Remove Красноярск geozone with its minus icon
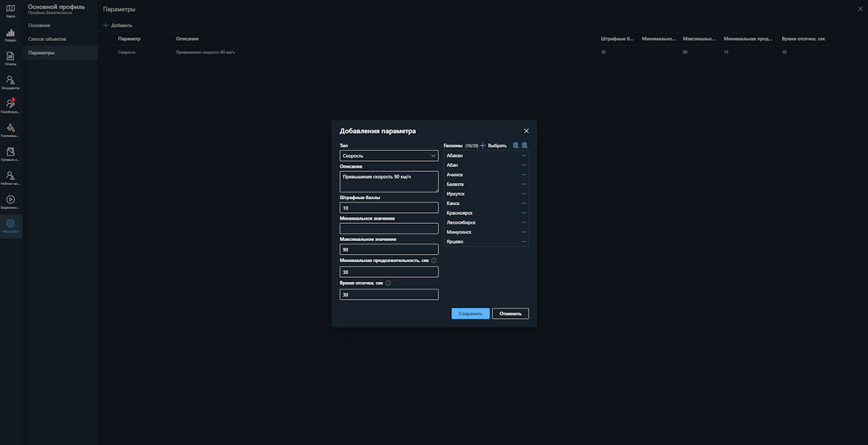868x445 pixels. [524, 213]
